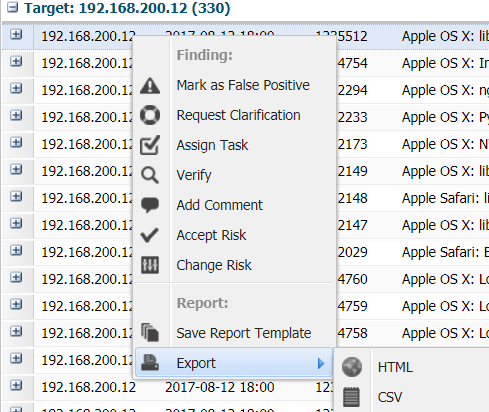Click the 2017-08-12 18:00 date cell
The height and width of the screenshot is (412, 489).
(220, 387)
